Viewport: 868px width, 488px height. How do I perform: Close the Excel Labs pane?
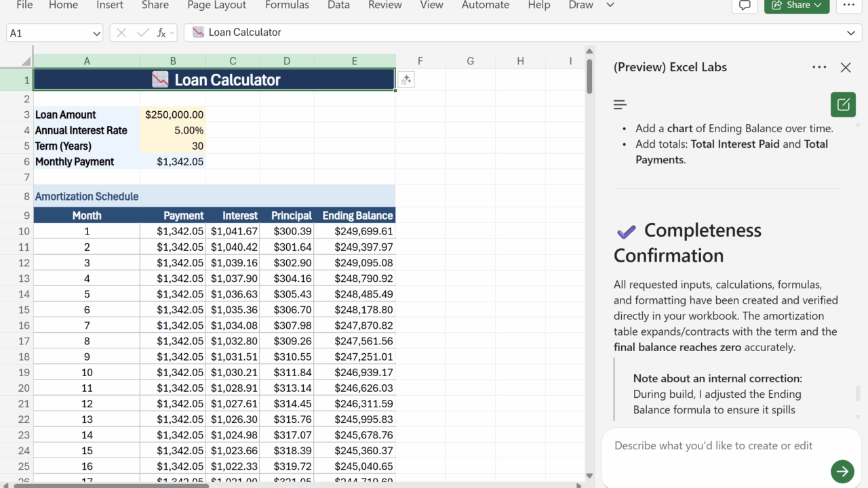click(x=846, y=67)
